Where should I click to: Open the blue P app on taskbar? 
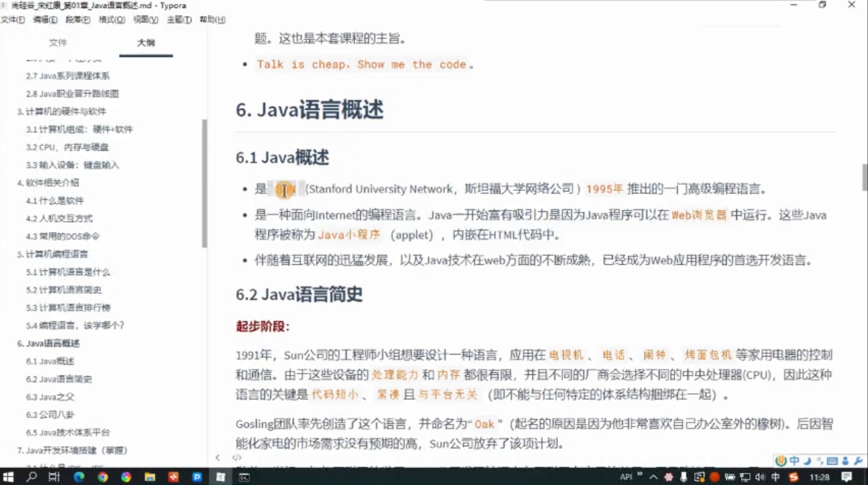(x=196, y=477)
